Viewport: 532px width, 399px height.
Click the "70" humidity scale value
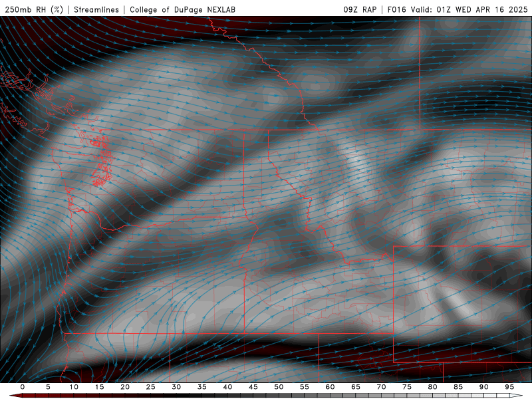point(381,387)
